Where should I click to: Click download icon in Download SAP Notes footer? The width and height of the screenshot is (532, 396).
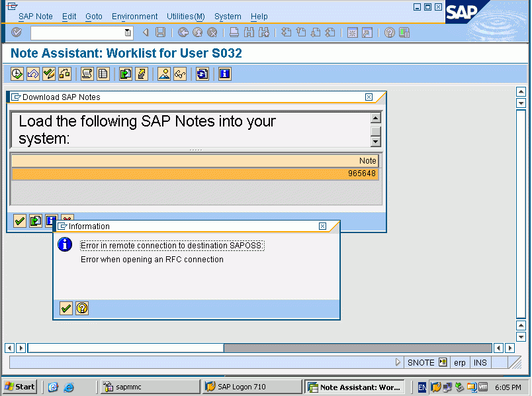(36, 221)
